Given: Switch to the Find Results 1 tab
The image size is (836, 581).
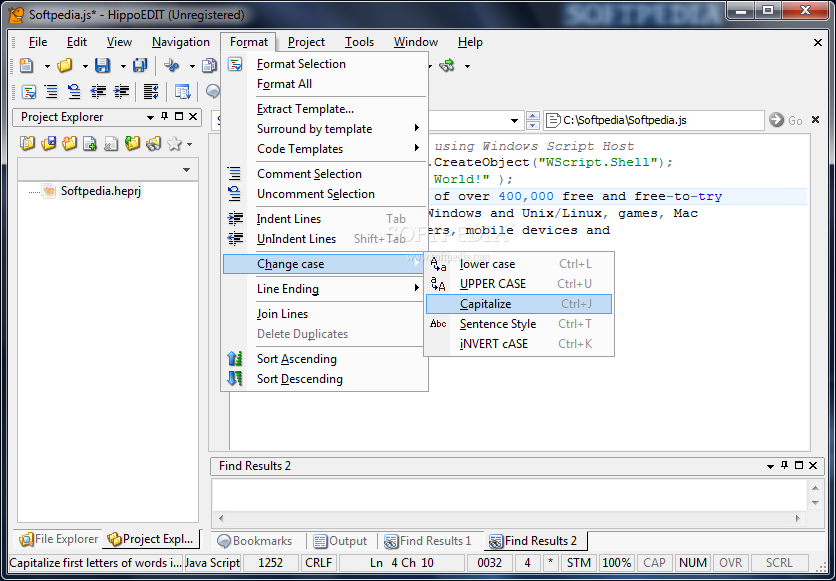Looking at the screenshot, I should (428, 541).
